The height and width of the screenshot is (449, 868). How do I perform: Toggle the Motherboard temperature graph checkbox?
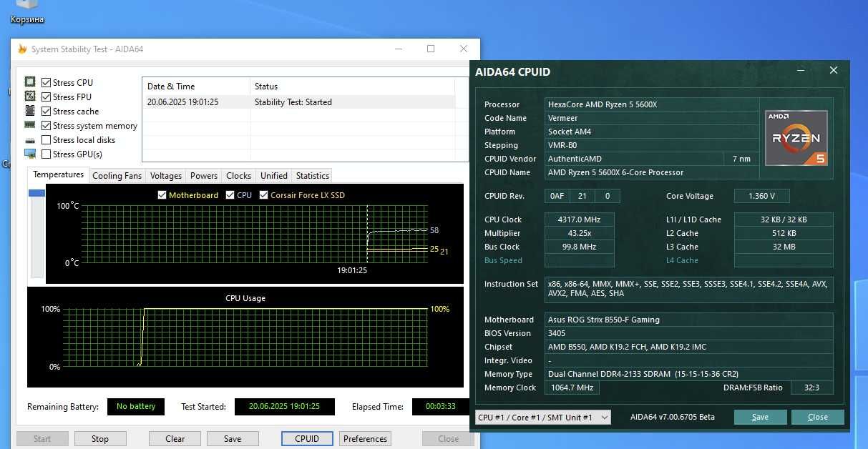pos(162,195)
